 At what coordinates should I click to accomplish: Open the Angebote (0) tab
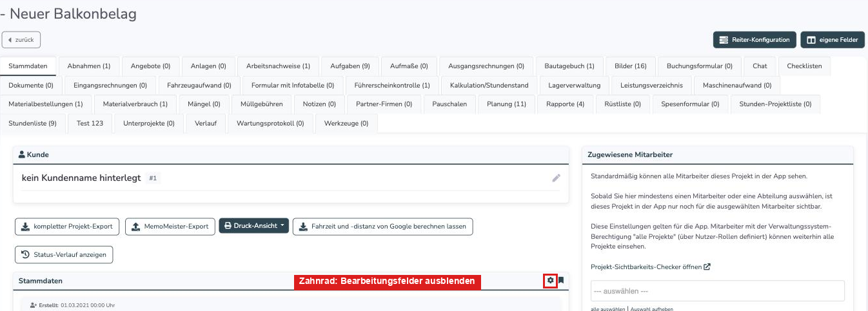[150, 66]
